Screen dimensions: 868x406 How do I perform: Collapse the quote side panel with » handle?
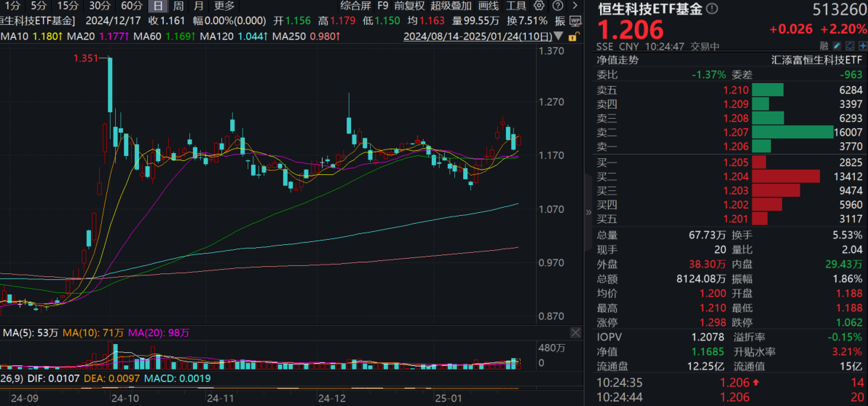point(588,211)
